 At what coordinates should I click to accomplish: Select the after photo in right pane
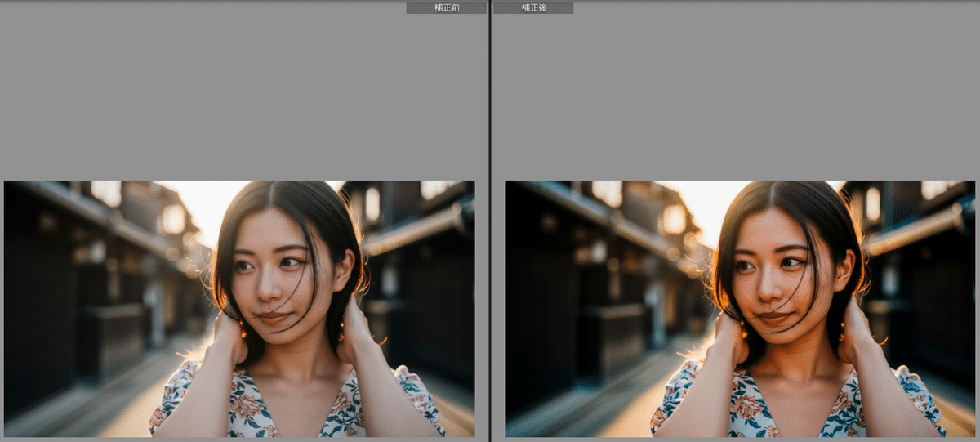coord(740,308)
